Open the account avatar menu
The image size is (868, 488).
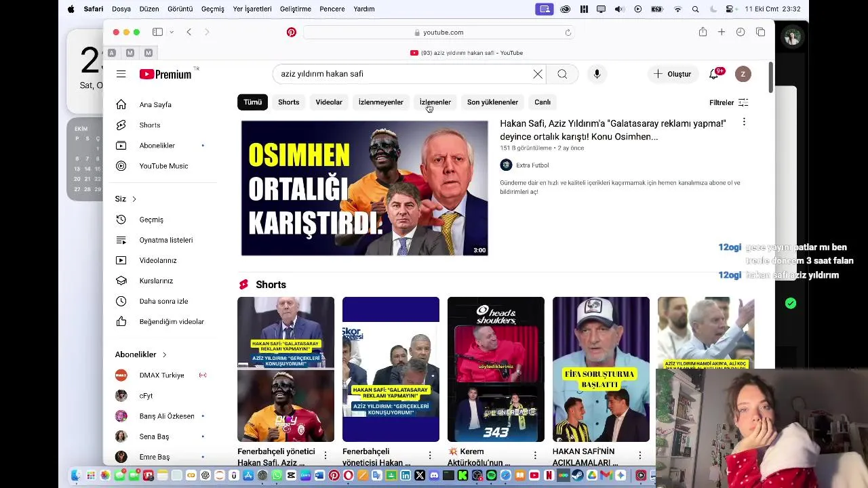(x=743, y=74)
